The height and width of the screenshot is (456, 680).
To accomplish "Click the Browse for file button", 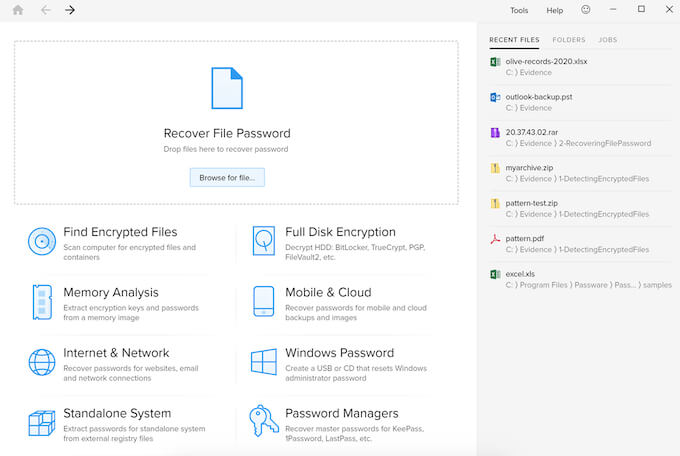I will [227, 177].
